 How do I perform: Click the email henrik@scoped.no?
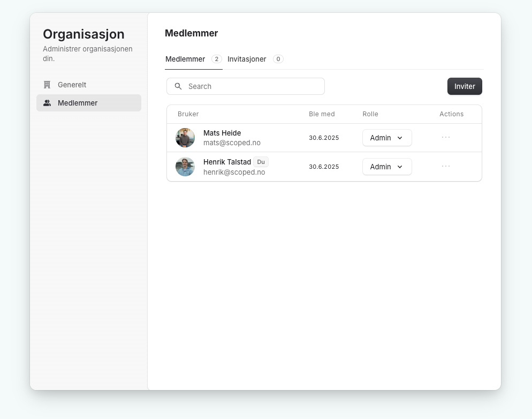click(234, 172)
